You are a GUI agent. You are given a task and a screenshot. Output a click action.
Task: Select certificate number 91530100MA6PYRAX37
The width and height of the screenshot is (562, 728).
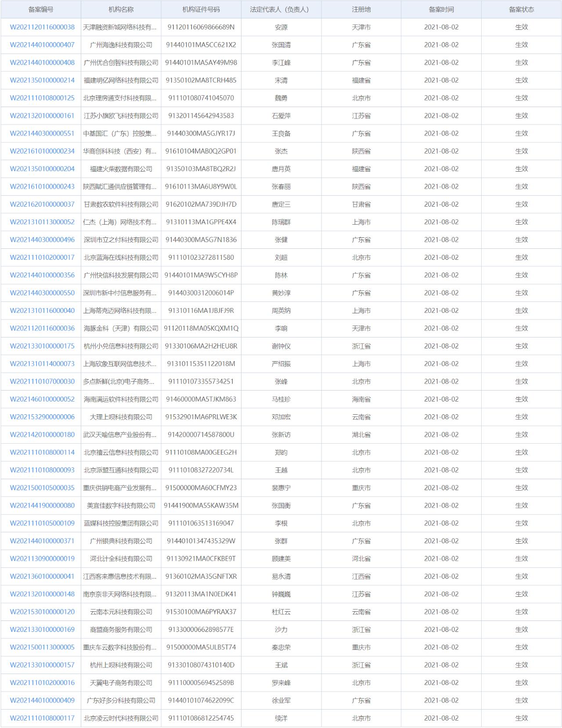(201, 612)
